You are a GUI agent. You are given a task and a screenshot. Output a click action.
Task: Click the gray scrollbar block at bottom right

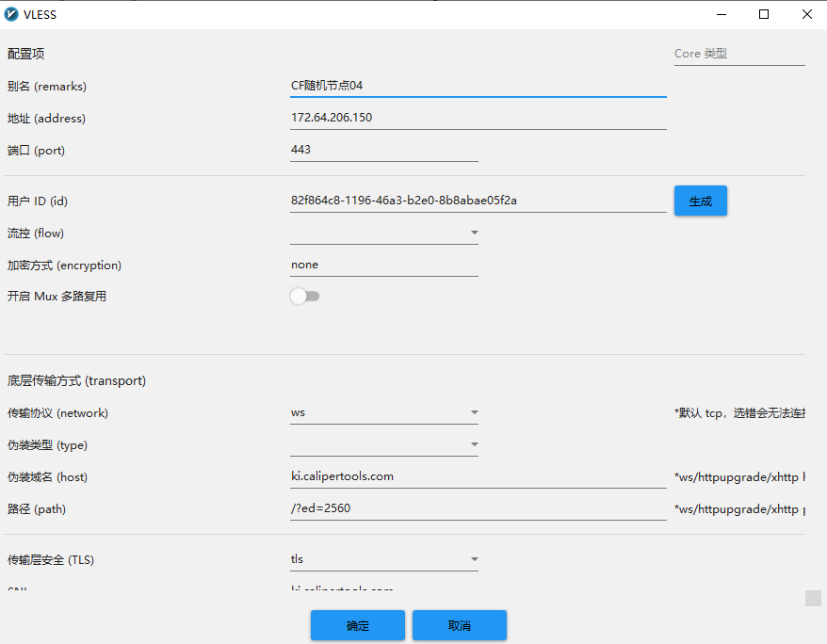813,598
